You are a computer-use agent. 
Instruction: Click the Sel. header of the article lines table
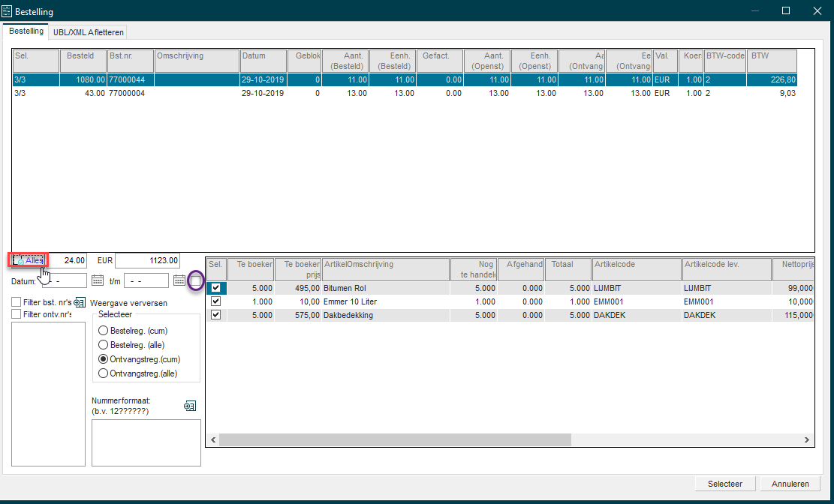(x=216, y=269)
